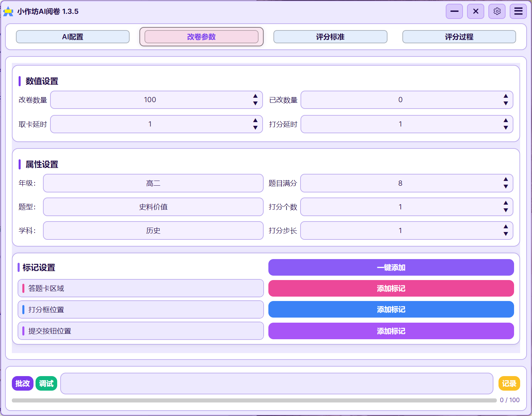Viewport: 532px width, 416px height.
Task: Click the 年级 input field showing 高二
Action: pyautogui.click(x=153, y=183)
